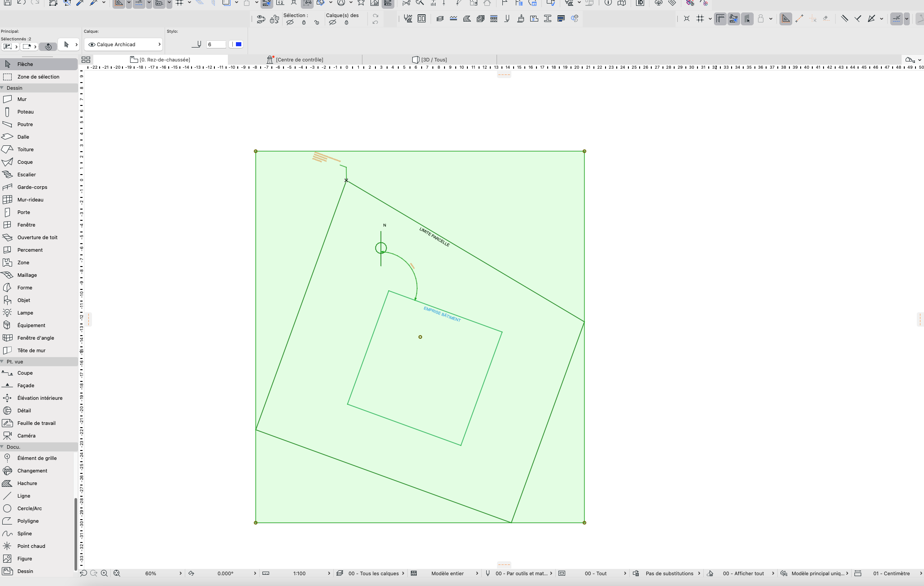Click the 0.000° orientation value
924x586 pixels.
225,573
